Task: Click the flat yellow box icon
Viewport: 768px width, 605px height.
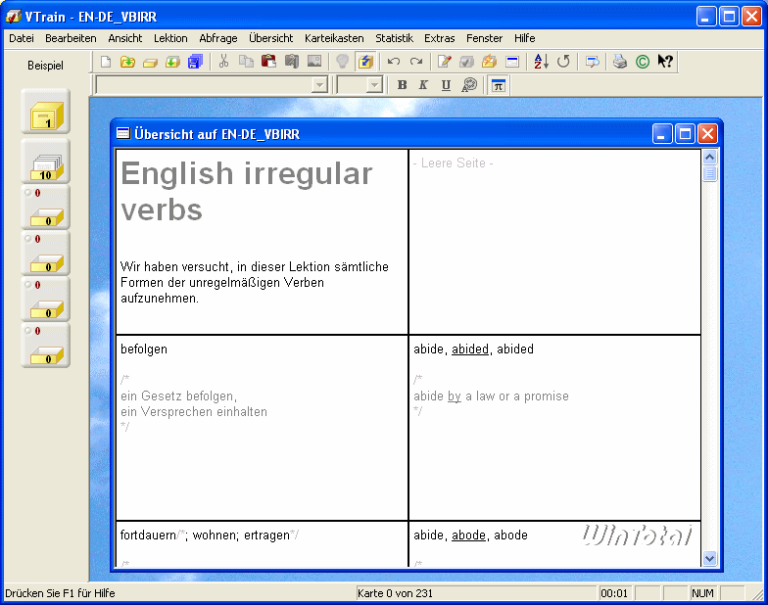Action: coord(150,62)
